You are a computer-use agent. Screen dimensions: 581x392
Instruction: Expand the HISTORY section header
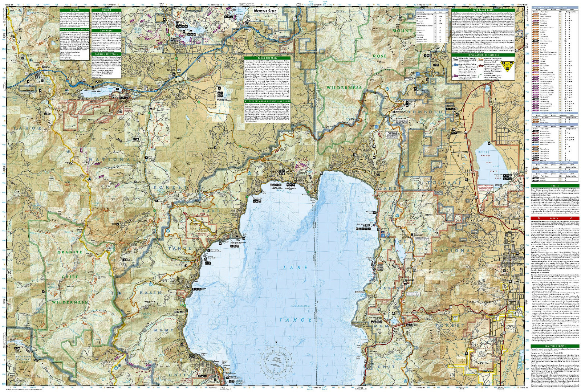tap(75, 10)
